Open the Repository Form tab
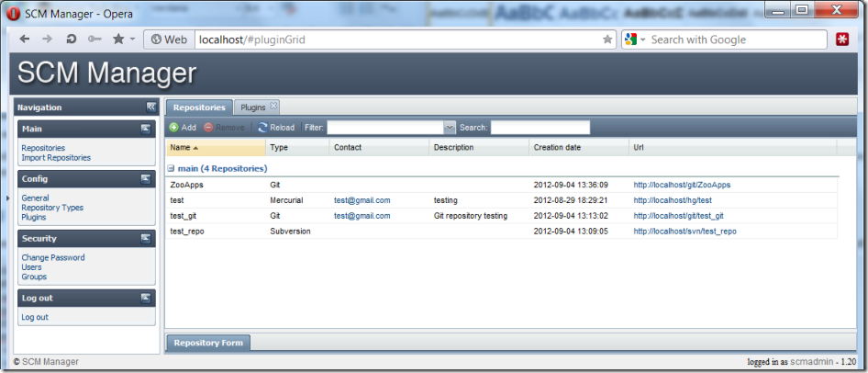This screenshot has width=868, height=373. pyautogui.click(x=208, y=344)
